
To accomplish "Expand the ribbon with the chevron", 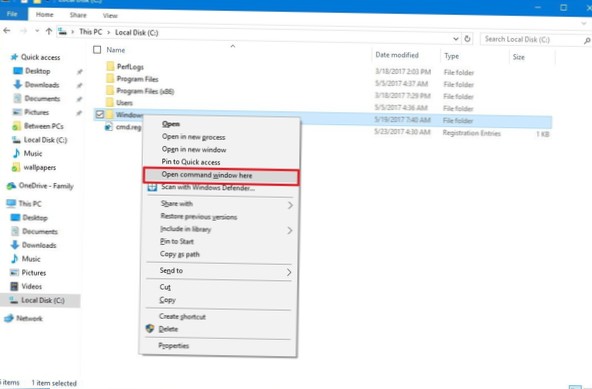I will (584, 24).
